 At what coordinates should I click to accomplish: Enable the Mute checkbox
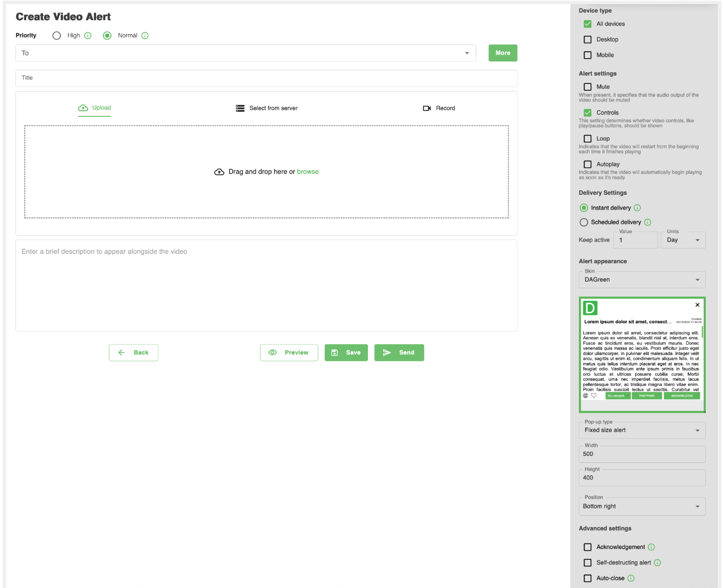pos(588,87)
